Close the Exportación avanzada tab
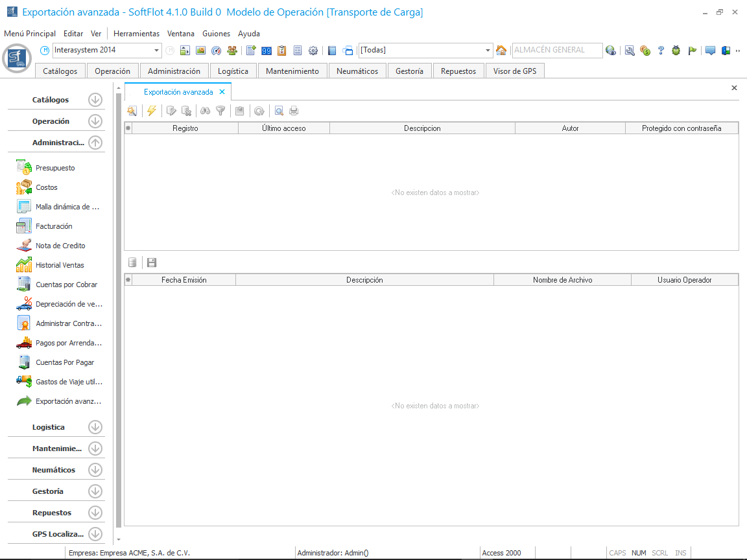Viewport: 747px width, 560px height. pyautogui.click(x=222, y=92)
